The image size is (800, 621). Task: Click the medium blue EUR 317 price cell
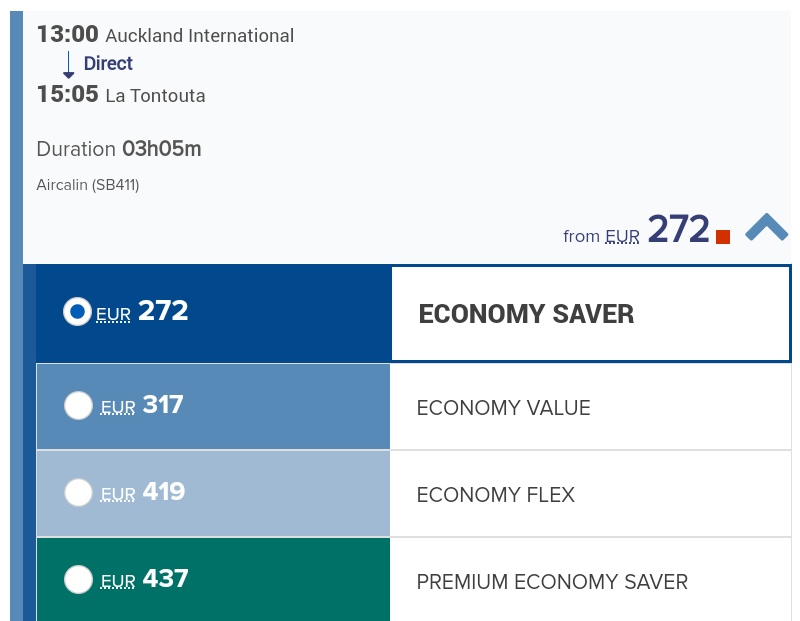[x=213, y=407]
